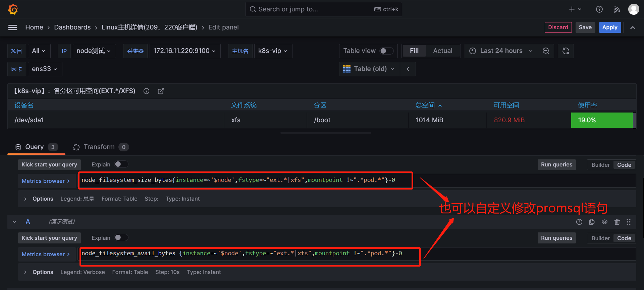
Task: Open the Last 24 hours time picker
Action: click(x=501, y=51)
